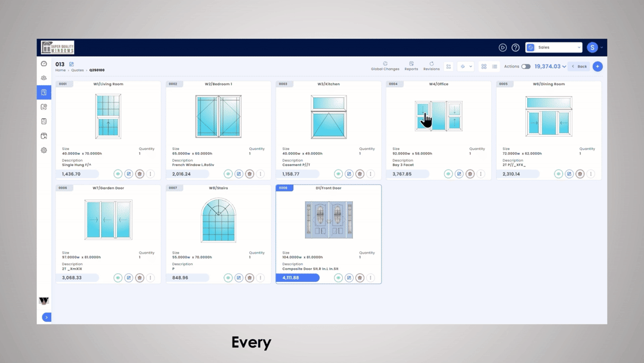Image resolution: width=644 pixels, height=363 pixels.
Task: Select the W2/Bedroom 1 window thumbnail
Action: pyautogui.click(x=218, y=116)
